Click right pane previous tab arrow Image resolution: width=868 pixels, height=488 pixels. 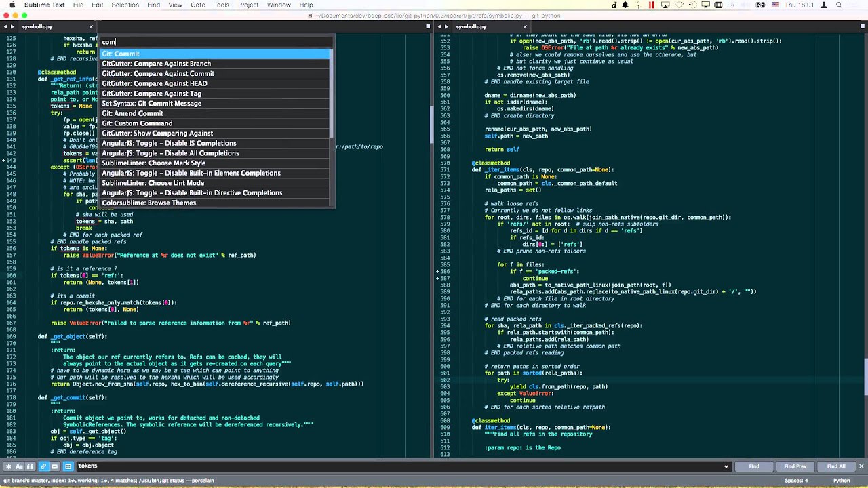click(x=439, y=27)
